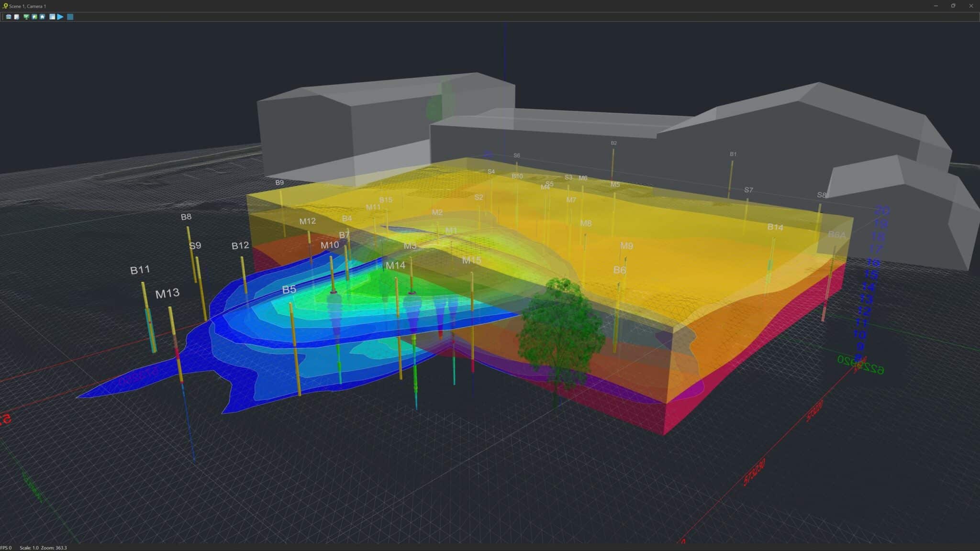Click the fifth blue map toolbar icon
Viewport: 980px width, 551px height.
(x=43, y=17)
